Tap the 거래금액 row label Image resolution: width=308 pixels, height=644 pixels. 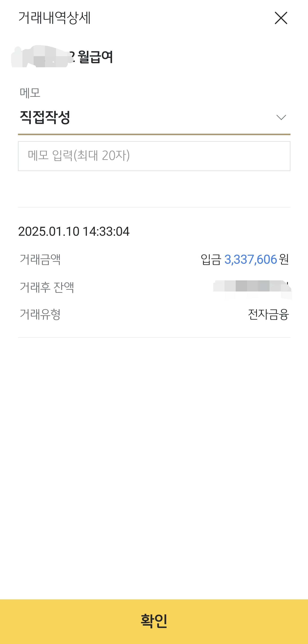tap(40, 259)
